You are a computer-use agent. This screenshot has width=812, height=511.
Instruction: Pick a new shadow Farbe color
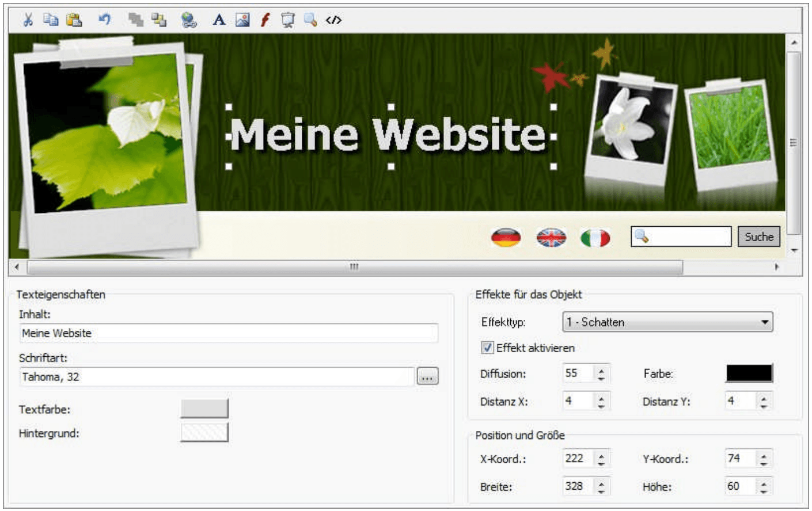[x=750, y=374]
